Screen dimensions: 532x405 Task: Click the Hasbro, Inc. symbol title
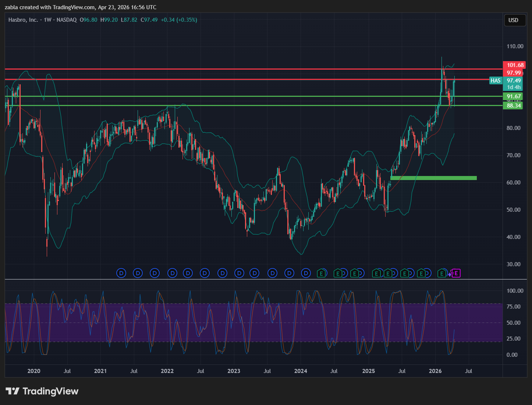coord(23,20)
